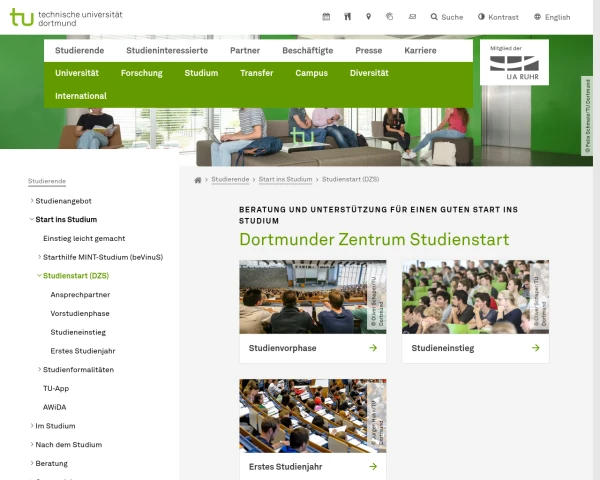The height and width of the screenshot is (480, 600).
Task: Open AWiDA in sidebar
Action: 54,407
